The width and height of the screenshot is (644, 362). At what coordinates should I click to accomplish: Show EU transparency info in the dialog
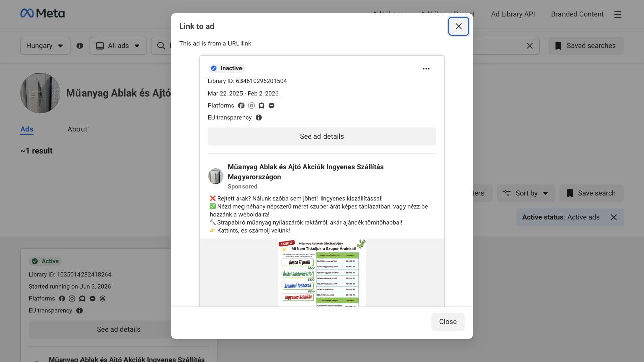[x=259, y=118]
